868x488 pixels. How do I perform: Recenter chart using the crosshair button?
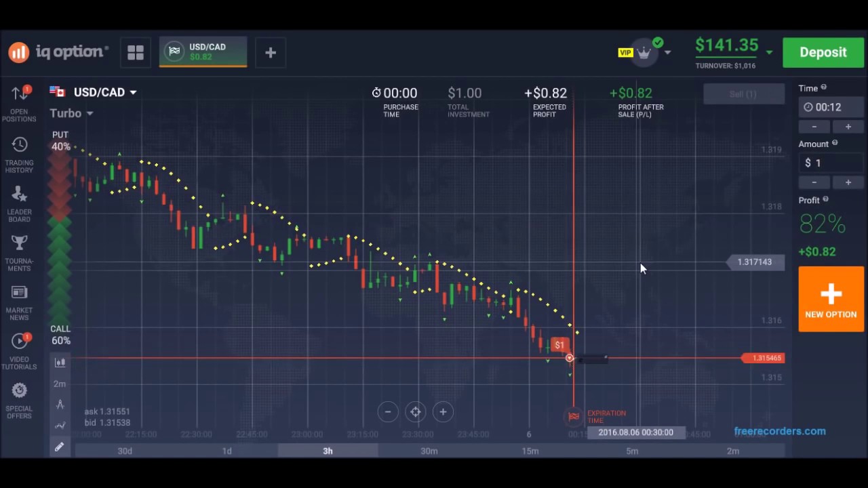[415, 411]
